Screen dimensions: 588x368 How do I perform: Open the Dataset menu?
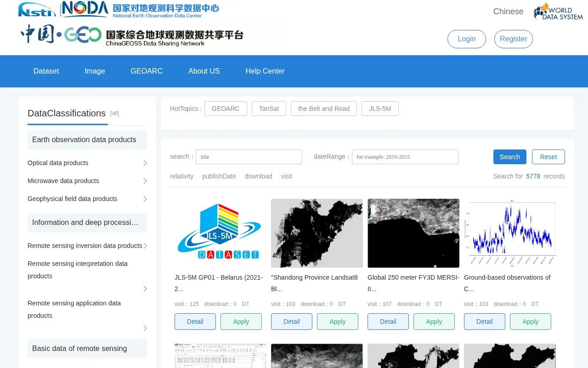46,71
